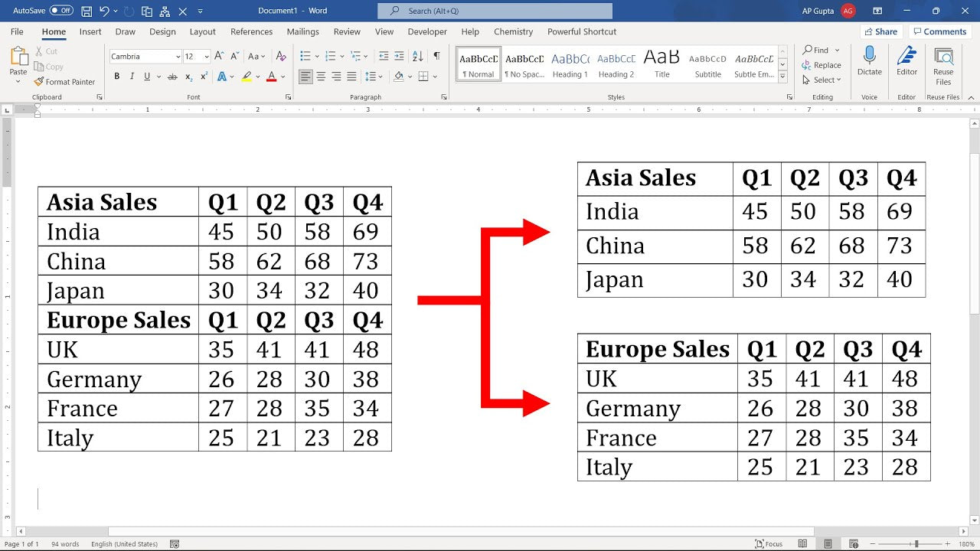Toggle Bold formatting

(116, 77)
